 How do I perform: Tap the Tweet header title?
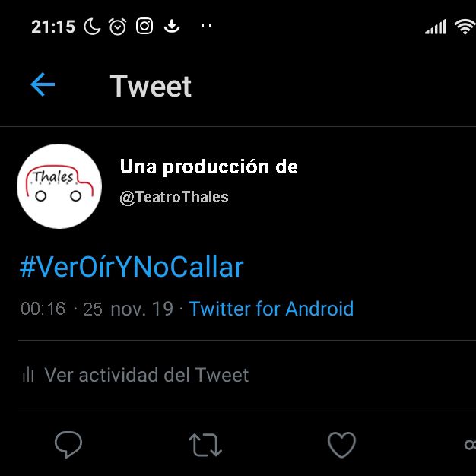coord(151,86)
